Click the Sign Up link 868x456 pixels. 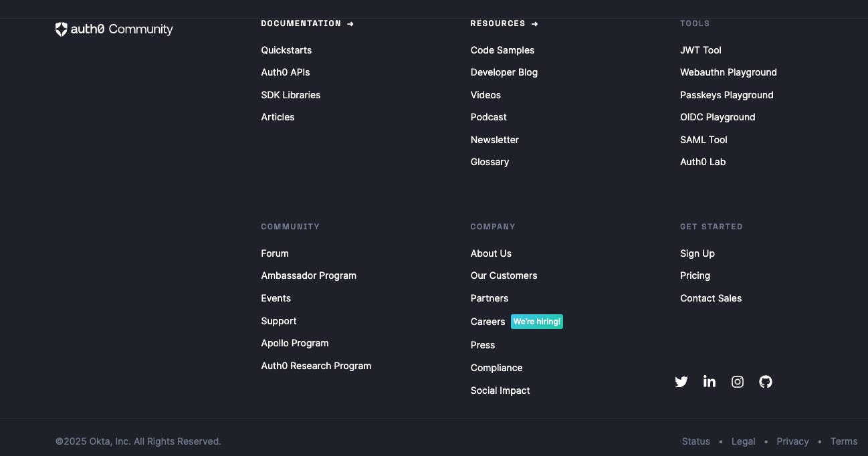click(x=697, y=253)
